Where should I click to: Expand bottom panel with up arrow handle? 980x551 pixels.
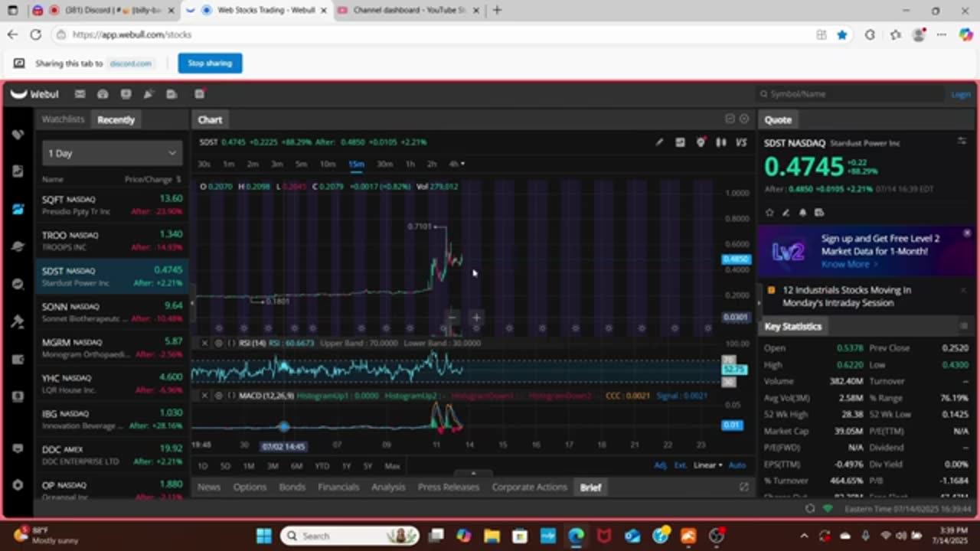click(473, 474)
